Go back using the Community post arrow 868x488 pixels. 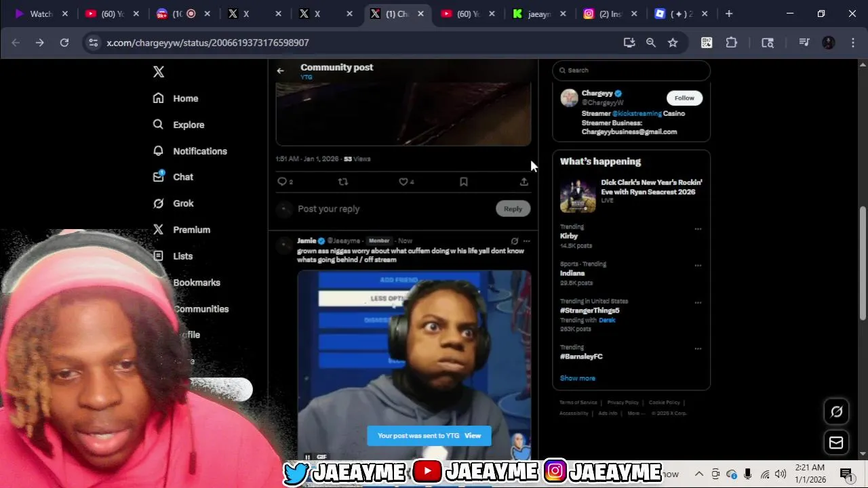click(x=280, y=70)
